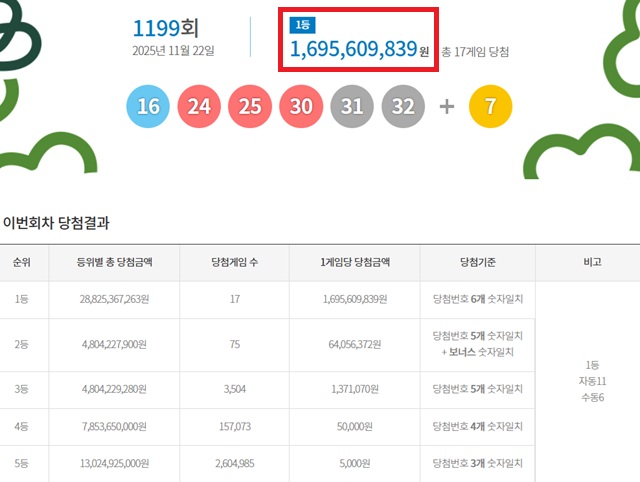Click the 순위 column header
This screenshot has width=640, height=482.
point(21,262)
